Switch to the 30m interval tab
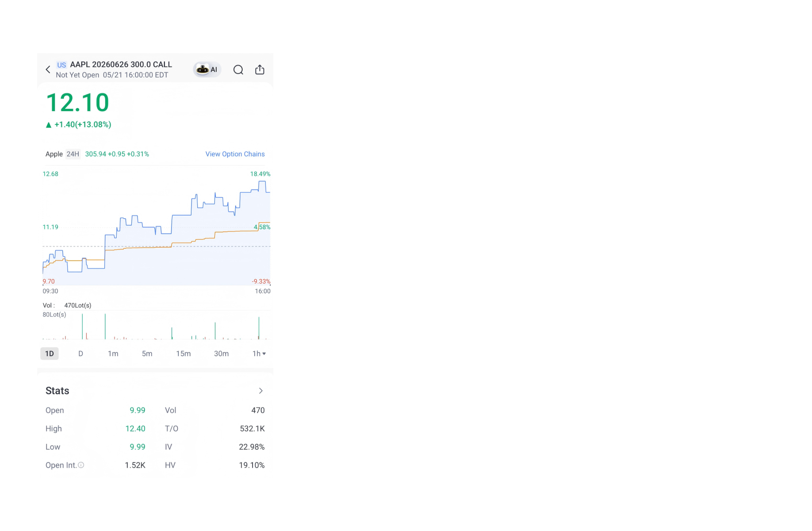The width and height of the screenshot is (812, 531). 222,354
